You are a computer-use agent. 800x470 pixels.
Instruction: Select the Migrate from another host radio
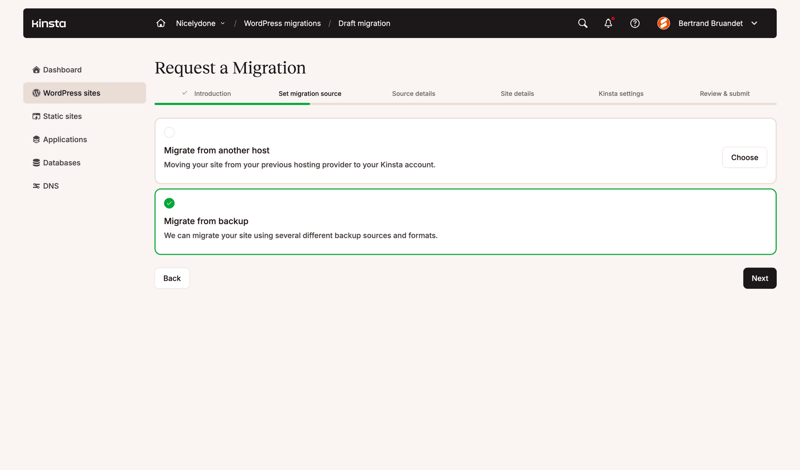coord(169,132)
